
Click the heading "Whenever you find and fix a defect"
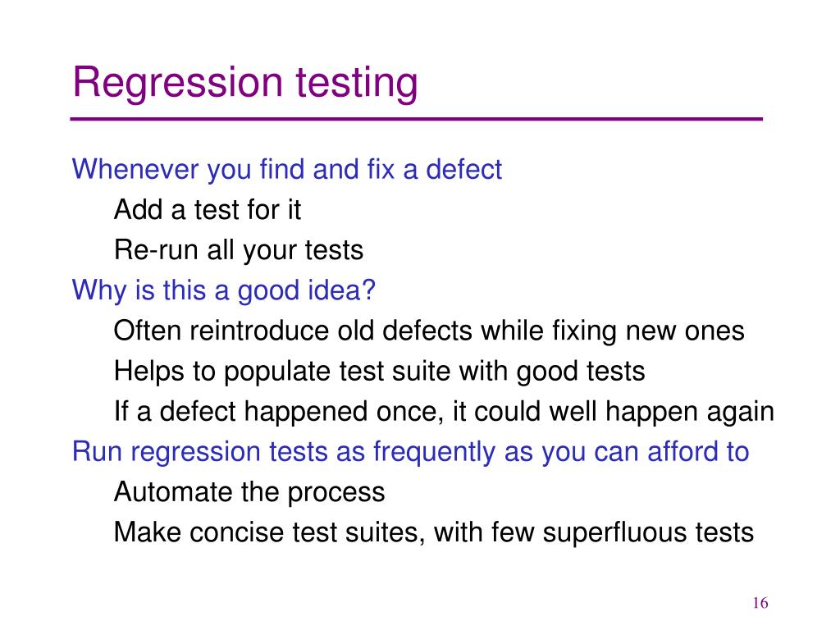pos(287,170)
